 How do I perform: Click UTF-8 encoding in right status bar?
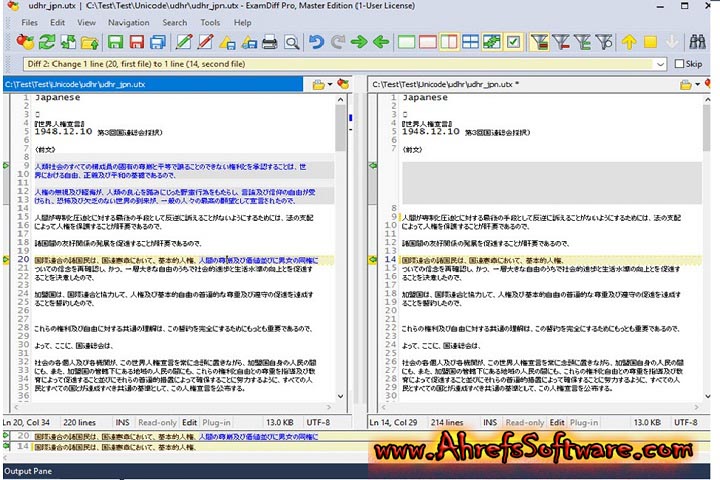pyautogui.click(x=680, y=423)
